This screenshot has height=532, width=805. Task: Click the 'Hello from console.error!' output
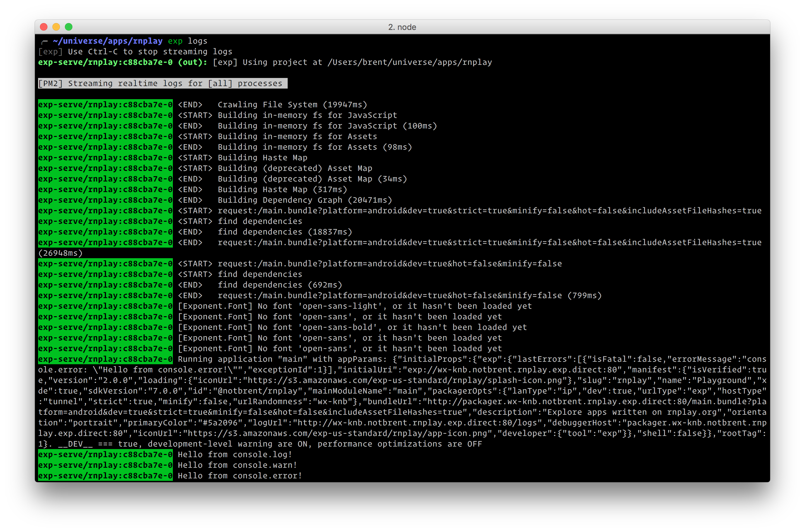click(240, 476)
